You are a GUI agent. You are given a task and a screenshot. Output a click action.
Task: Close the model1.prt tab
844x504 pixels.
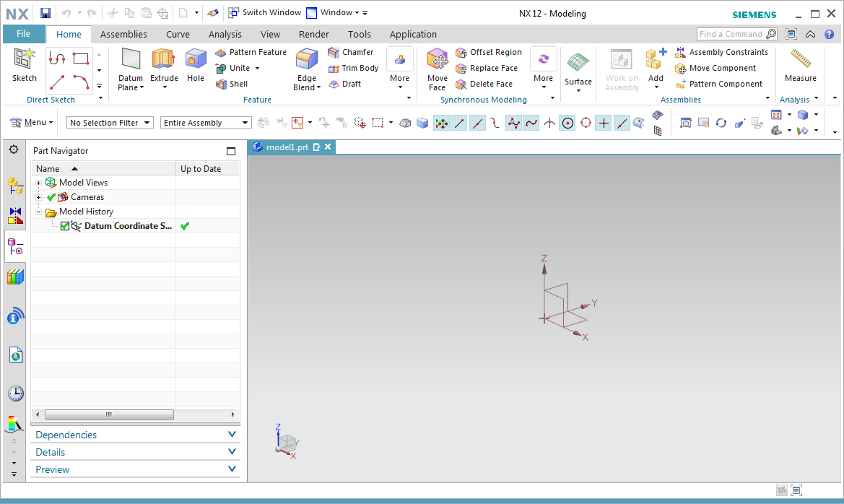pos(328,147)
